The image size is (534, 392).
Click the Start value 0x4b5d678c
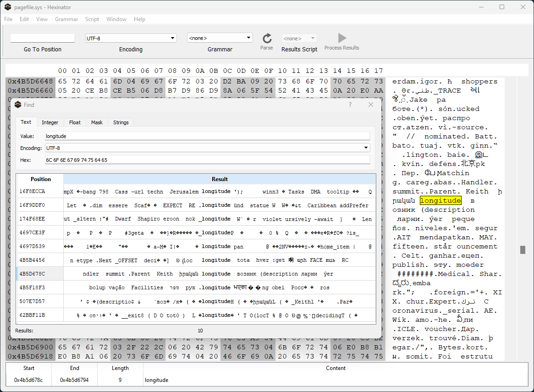tap(28, 380)
